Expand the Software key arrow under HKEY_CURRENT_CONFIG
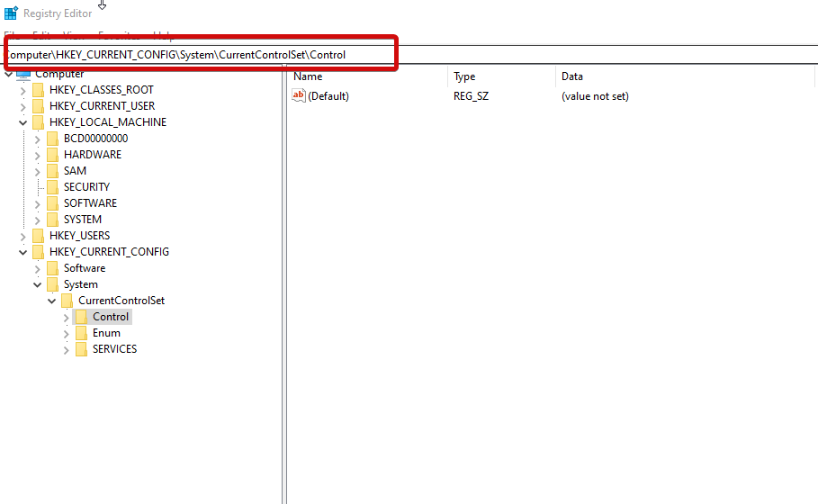Image resolution: width=818 pixels, height=504 pixels. (38, 269)
